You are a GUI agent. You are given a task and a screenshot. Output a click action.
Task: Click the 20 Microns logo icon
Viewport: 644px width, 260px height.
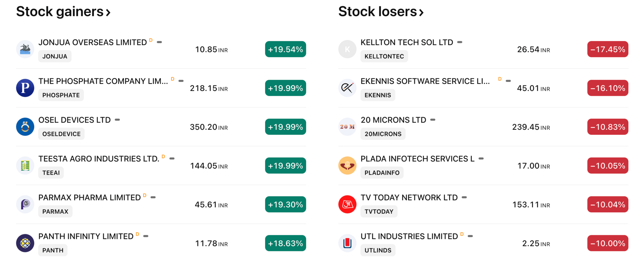click(x=347, y=127)
